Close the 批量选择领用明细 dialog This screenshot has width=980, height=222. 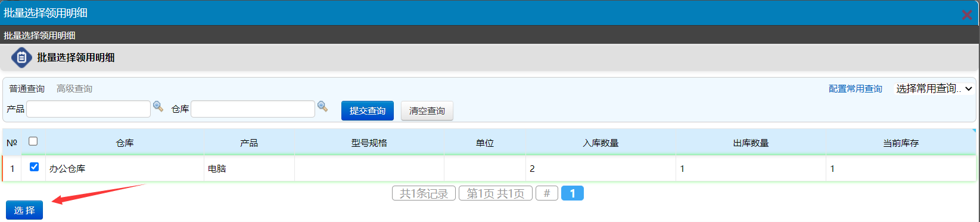967,15
